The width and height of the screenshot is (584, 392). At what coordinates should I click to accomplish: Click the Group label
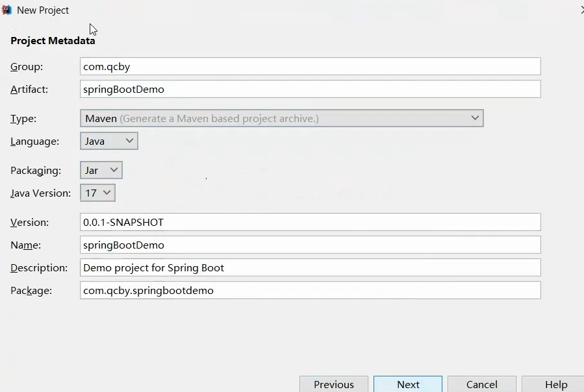pyautogui.click(x=27, y=67)
